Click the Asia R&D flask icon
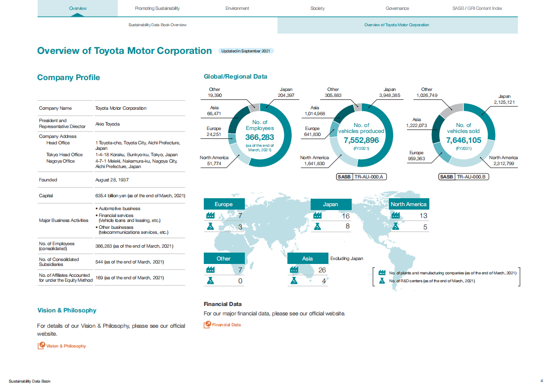555x392 pixels. 294,281
